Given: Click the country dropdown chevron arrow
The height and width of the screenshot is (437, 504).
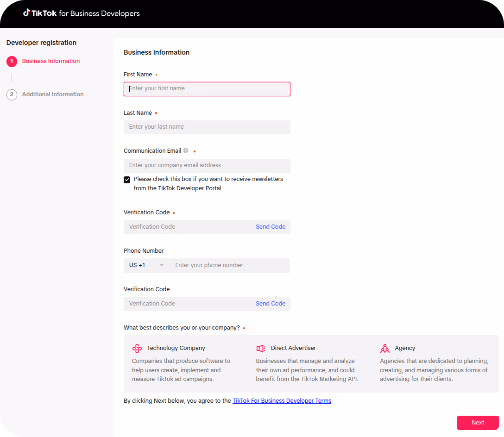Looking at the screenshot, I should (x=161, y=265).
